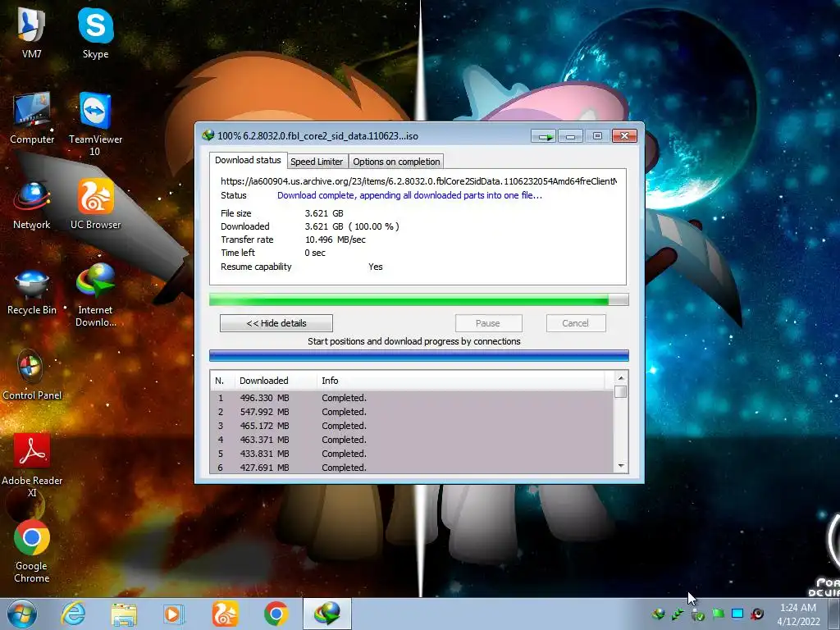Maximize the download dialog window
Viewport: 840px width, 630px height.
tap(597, 137)
